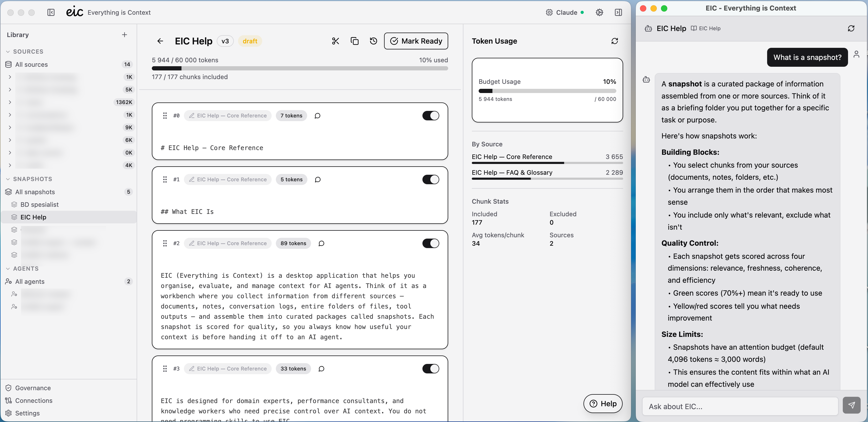This screenshot has height=422, width=868.
Task: Go back with the left arrow icon
Action: (x=160, y=41)
